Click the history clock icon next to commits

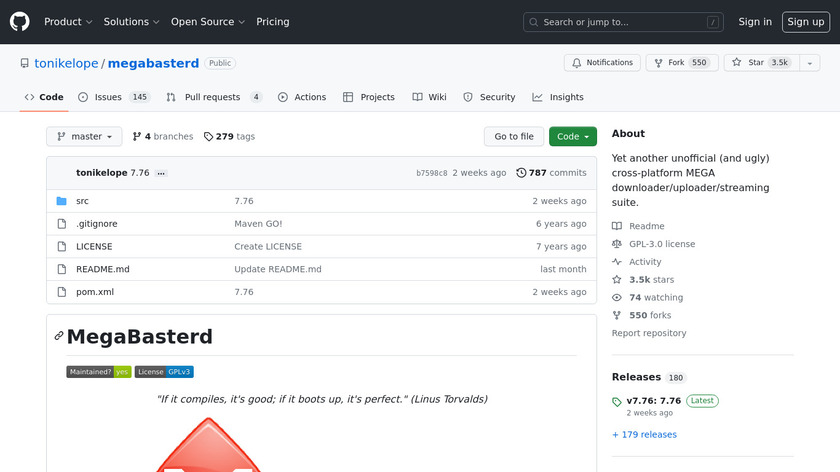click(521, 173)
